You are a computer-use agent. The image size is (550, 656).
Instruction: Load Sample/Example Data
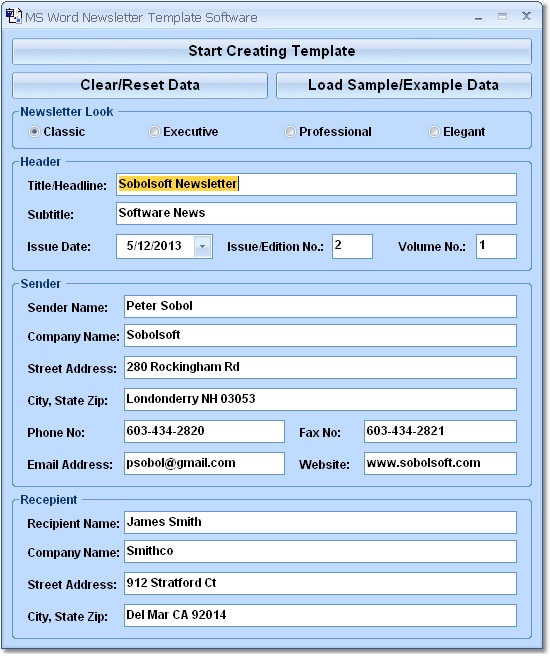coord(404,85)
